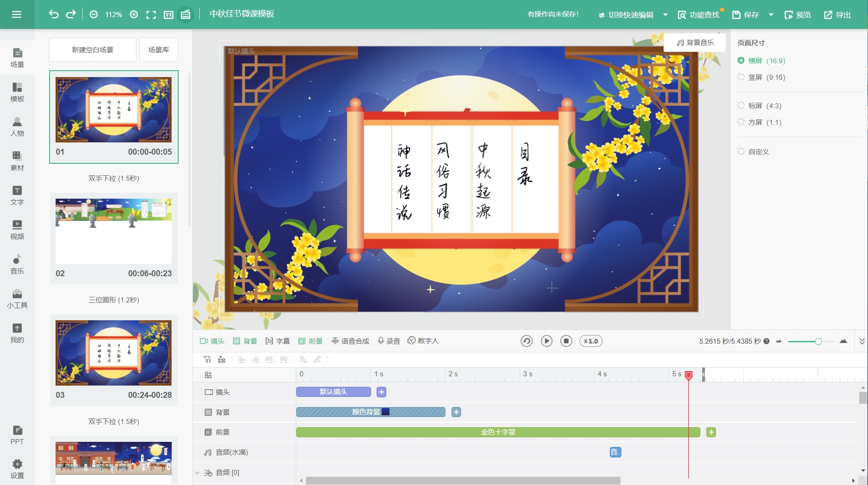This screenshot has width=868, height=485.
Task: Open the 文字 text panel
Action: tap(17, 195)
